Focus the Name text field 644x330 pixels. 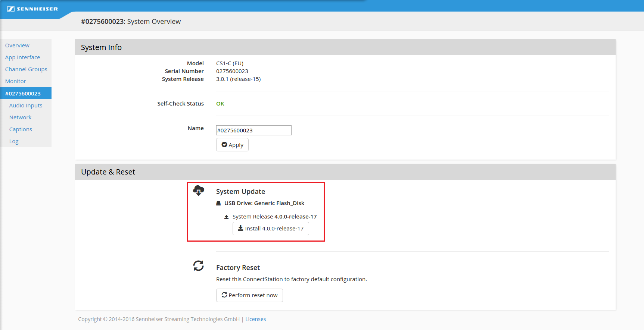pos(253,131)
